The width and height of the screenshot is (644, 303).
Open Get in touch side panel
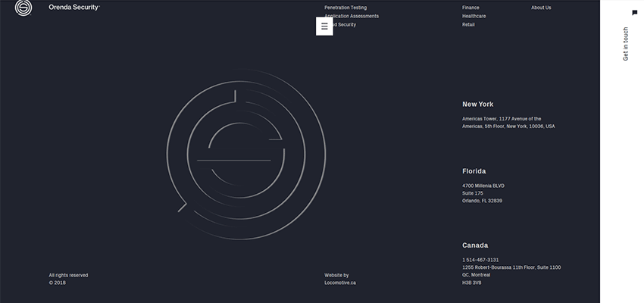coord(625,44)
